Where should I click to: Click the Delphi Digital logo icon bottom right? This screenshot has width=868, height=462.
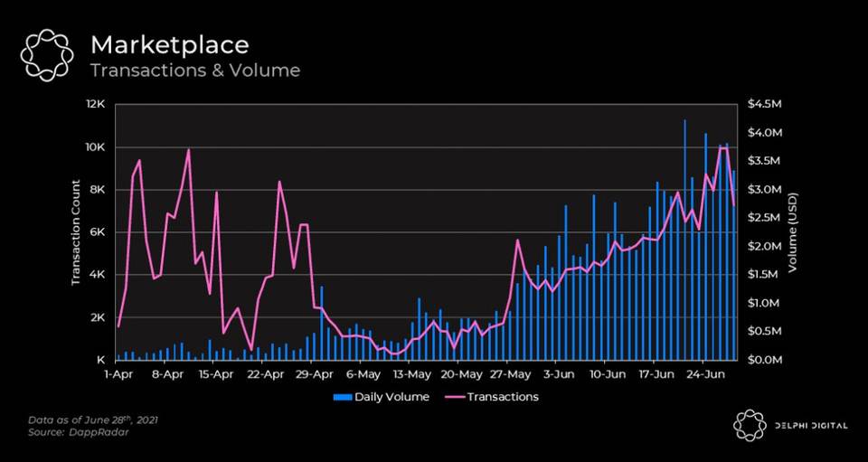[x=750, y=426]
